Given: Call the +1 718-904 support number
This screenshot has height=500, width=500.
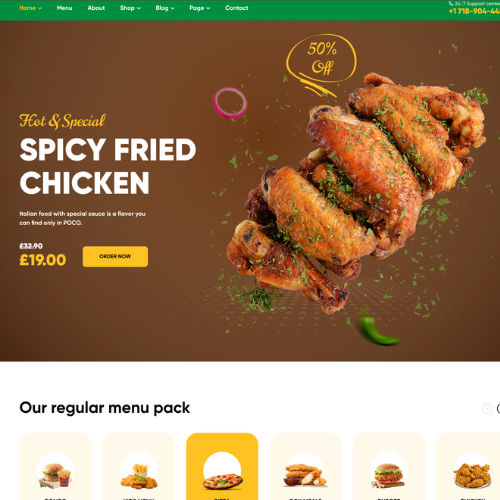Looking at the screenshot, I should [x=474, y=11].
